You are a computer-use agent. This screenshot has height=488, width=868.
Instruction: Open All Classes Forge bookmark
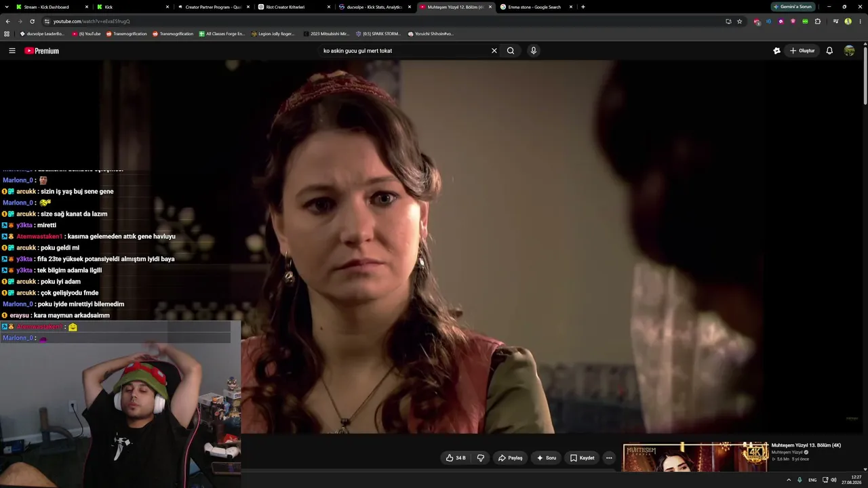click(222, 34)
